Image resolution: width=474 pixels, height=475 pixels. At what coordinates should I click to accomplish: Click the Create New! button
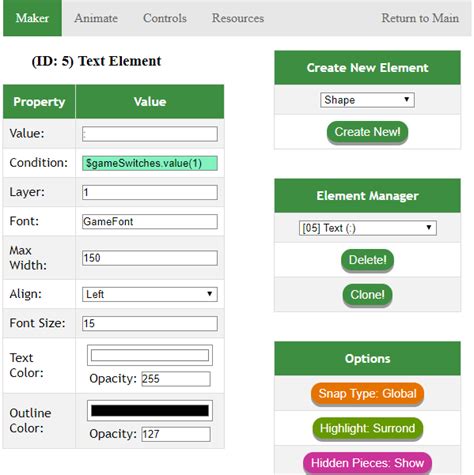pyautogui.click(x=367, y=132)
